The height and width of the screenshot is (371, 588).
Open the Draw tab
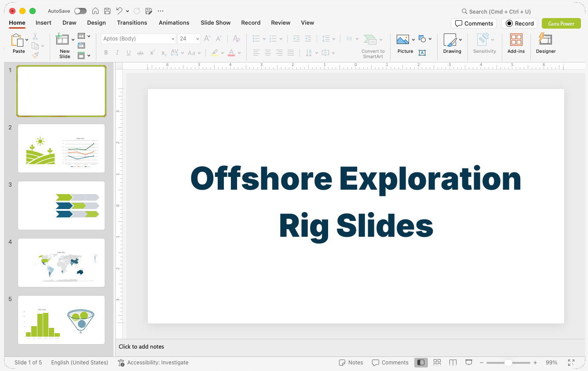pos(69,23)
